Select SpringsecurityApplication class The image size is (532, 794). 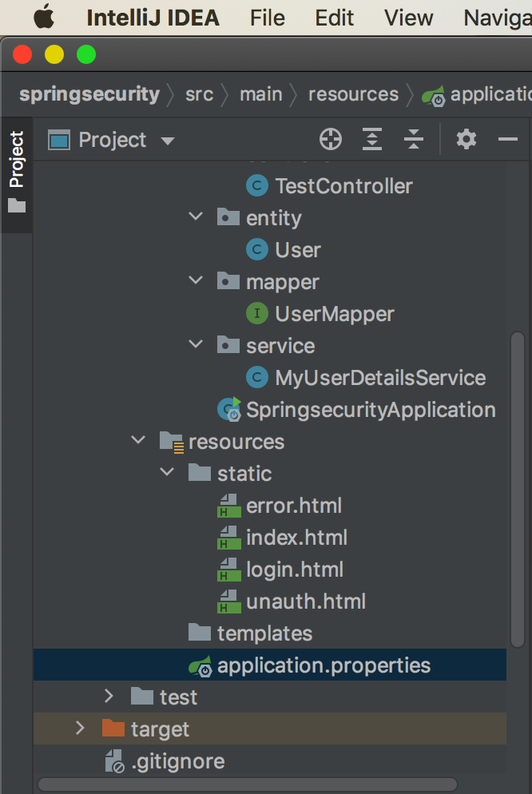click(371, 410)
